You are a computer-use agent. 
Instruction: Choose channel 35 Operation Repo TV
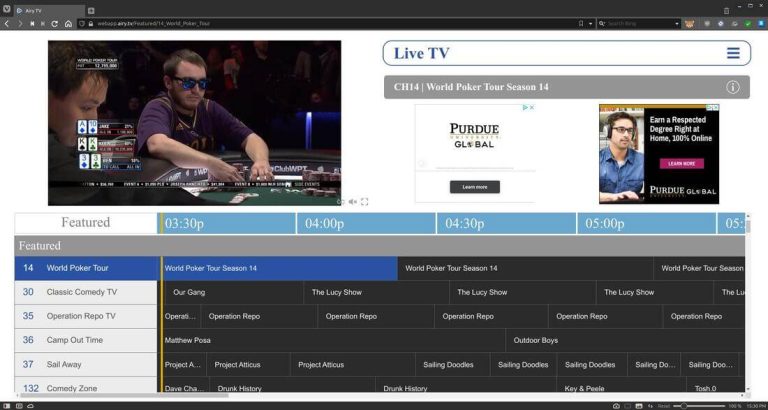86,316
